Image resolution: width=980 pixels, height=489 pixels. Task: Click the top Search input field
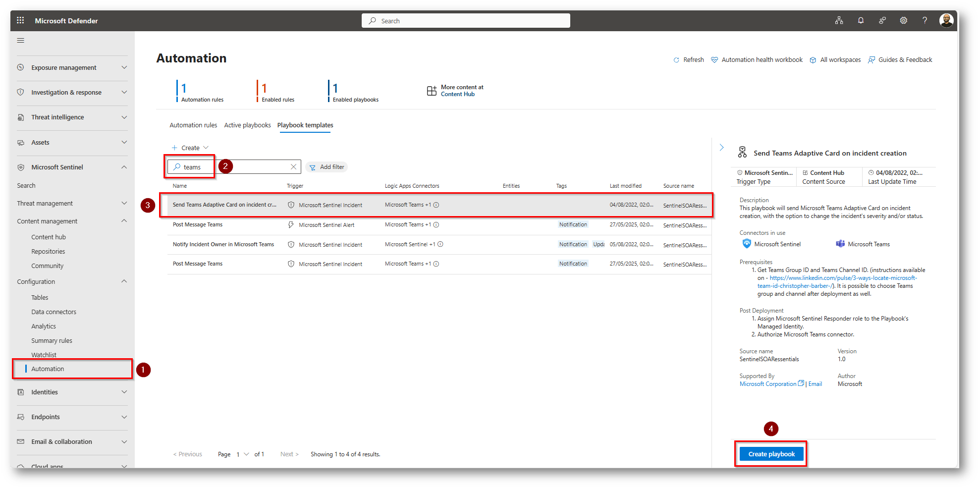tap(466, 21)
